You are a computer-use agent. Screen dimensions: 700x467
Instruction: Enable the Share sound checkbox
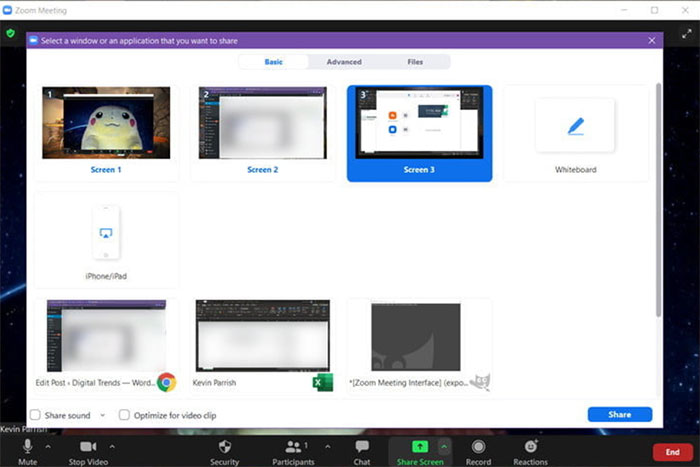36,415
